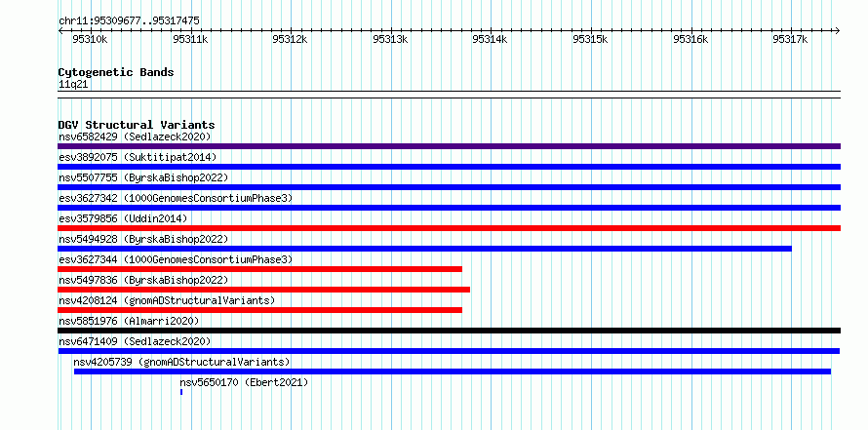Click the nsv6582429 (Sedlazeck2020) label

point(135,137)
